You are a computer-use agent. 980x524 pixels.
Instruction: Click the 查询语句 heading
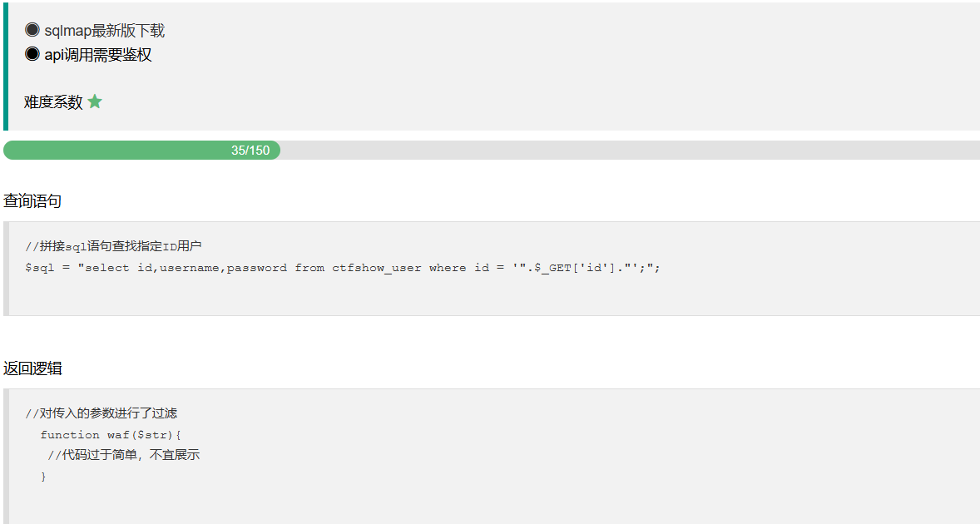32,200
